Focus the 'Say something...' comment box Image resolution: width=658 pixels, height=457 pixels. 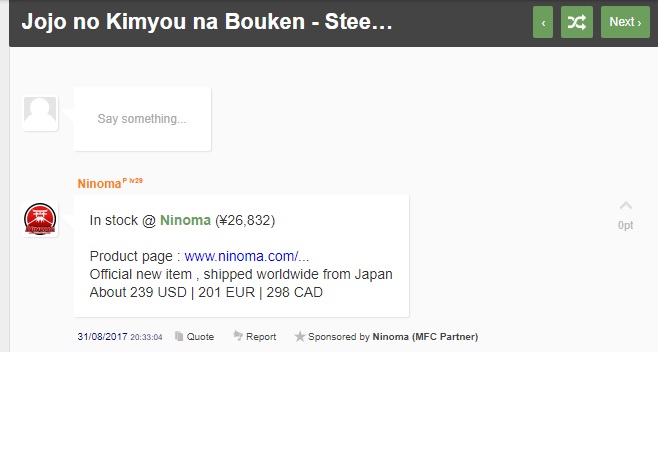pyautogui.click(x=142, y=119)
